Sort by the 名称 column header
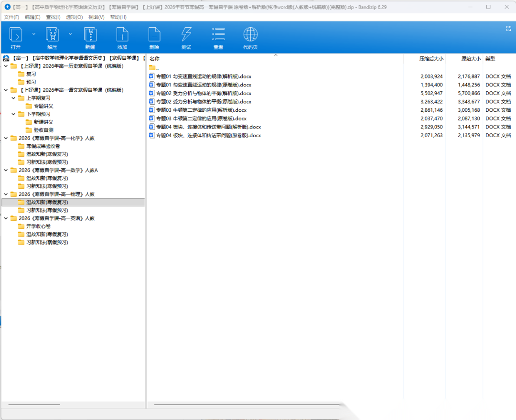516x420 pixels. coord(154,59)
